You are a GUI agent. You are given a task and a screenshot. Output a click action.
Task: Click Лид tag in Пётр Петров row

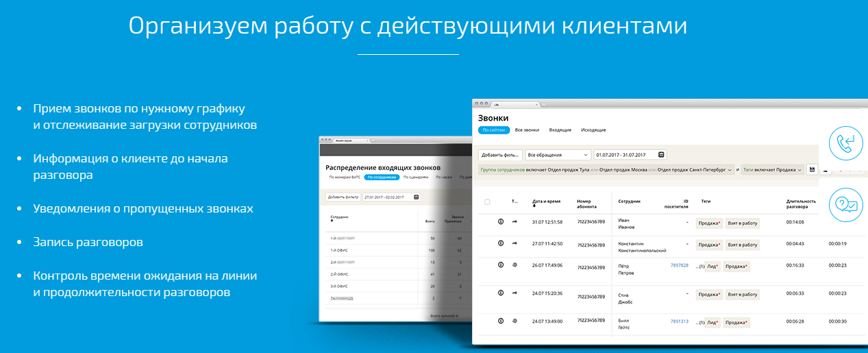pos(713,266)
